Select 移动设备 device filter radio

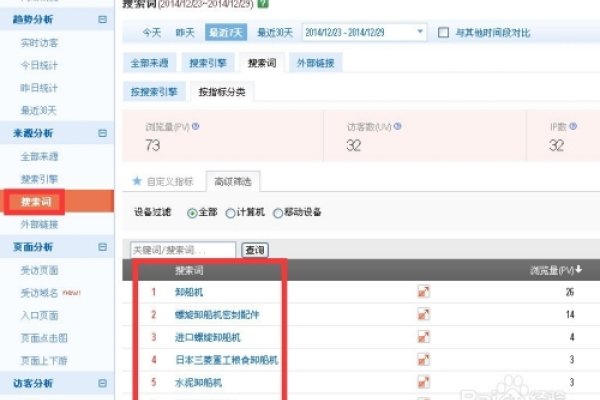[x=278, y=213]
